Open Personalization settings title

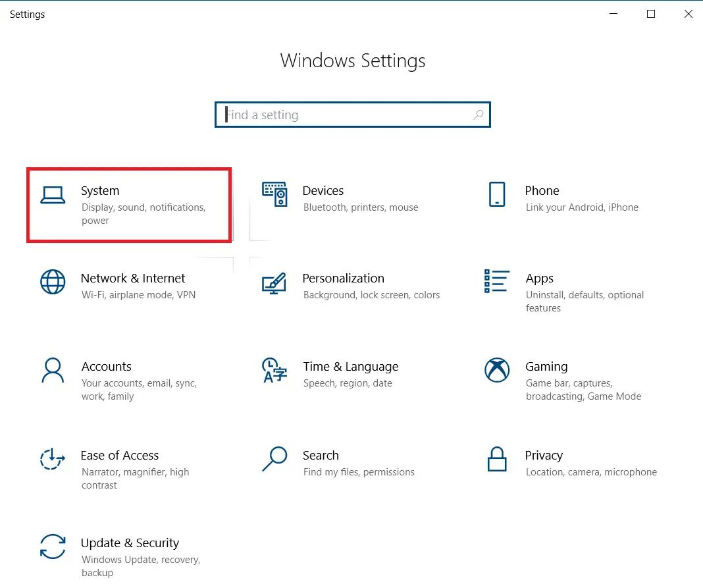[x=343, y=278]
